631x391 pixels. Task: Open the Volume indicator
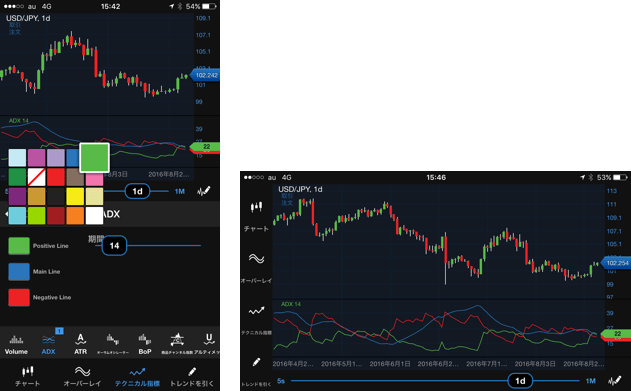click(16, 344)
